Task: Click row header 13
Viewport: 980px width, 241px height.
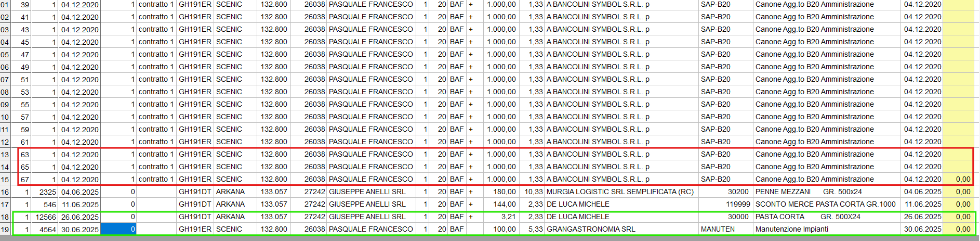Action: pyautogui.click(x=5, y=155)
